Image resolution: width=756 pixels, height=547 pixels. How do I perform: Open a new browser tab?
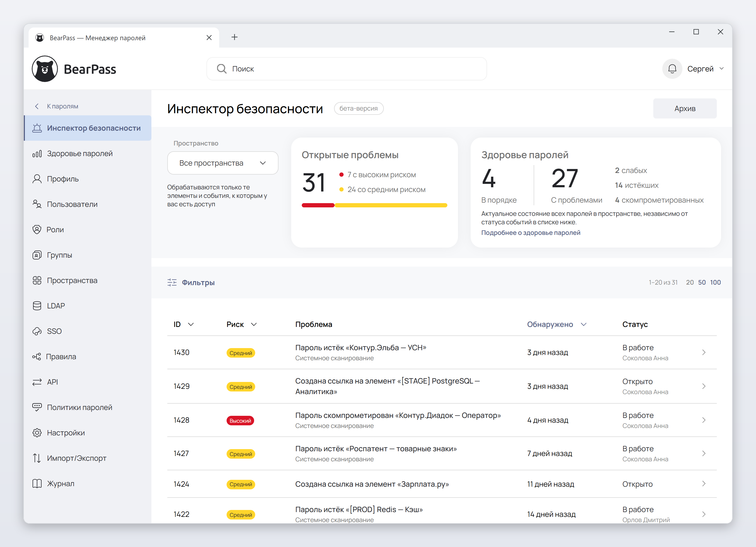click(235, 37)
